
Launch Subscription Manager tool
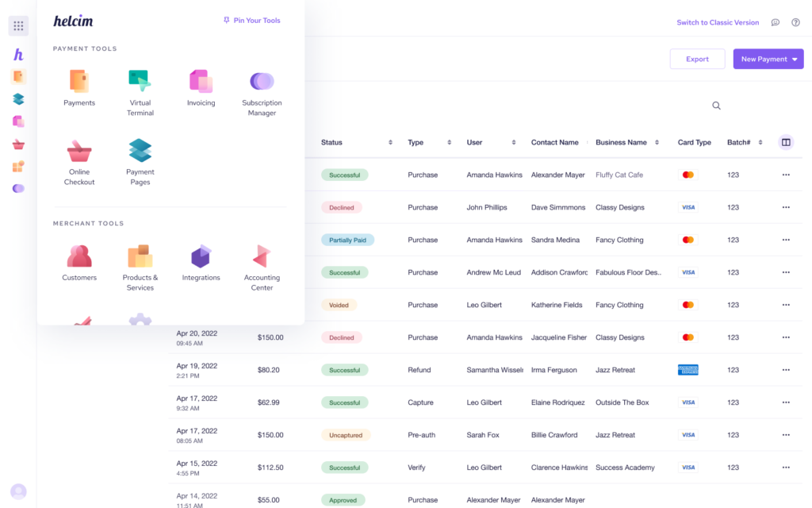pos(262,92)
